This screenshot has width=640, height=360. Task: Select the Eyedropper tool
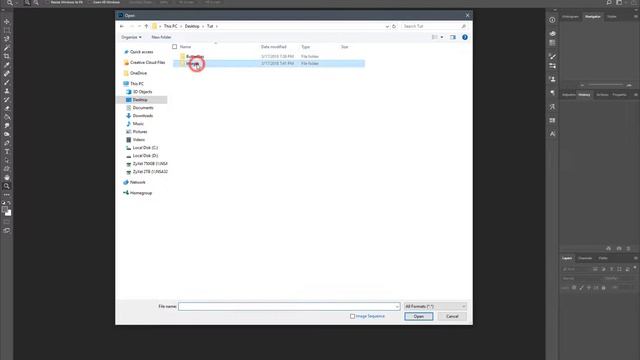pyautogui.click(x=7, y=65)
